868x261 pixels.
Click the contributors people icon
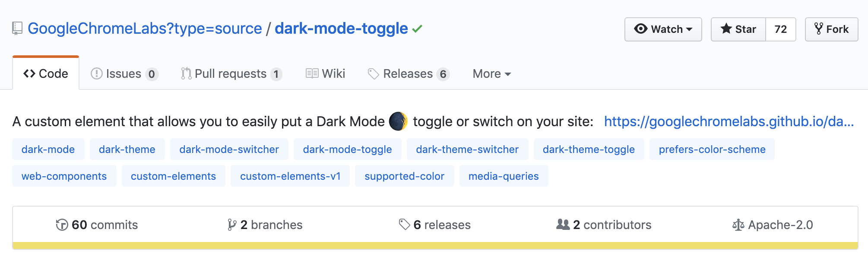pyautogui.click(x=563, y=224)
